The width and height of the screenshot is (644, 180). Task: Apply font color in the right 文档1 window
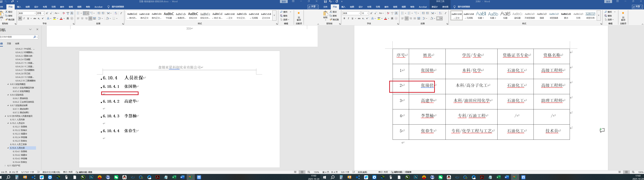386,18
